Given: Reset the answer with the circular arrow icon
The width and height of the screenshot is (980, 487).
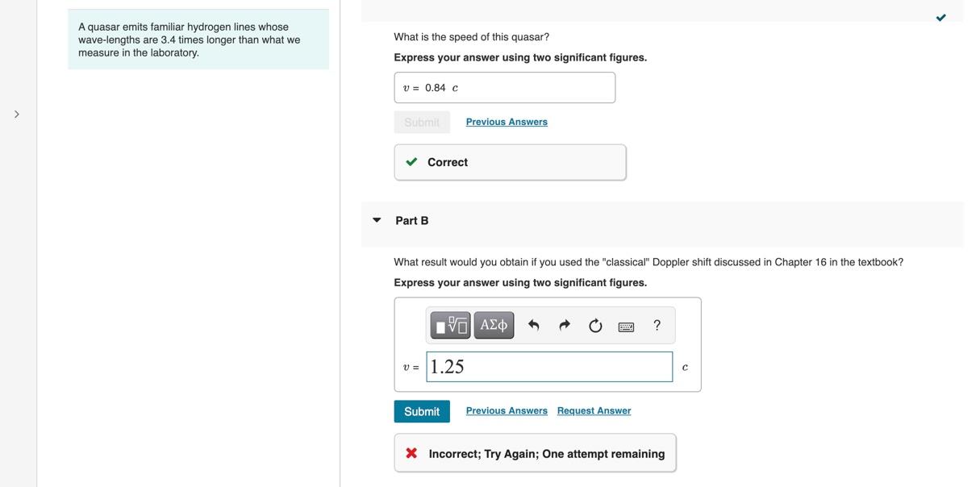Looking at the screenshot, I should pos(595,325).
